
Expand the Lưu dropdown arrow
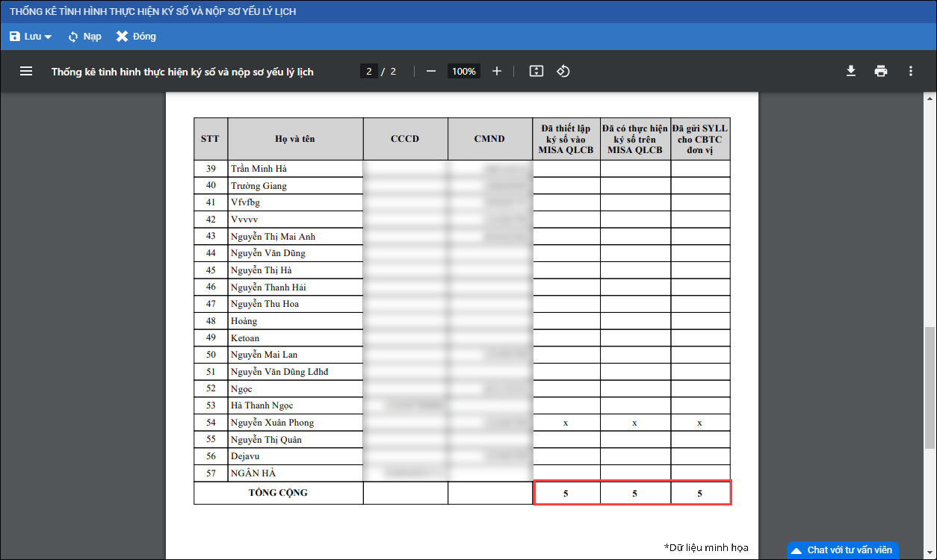48,37
